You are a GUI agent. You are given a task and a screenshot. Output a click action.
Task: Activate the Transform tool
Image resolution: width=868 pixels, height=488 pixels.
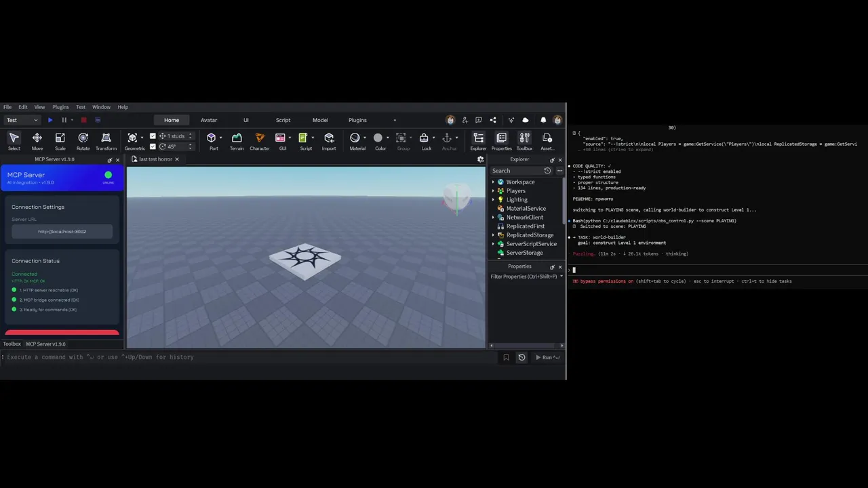tap(106, 141)
